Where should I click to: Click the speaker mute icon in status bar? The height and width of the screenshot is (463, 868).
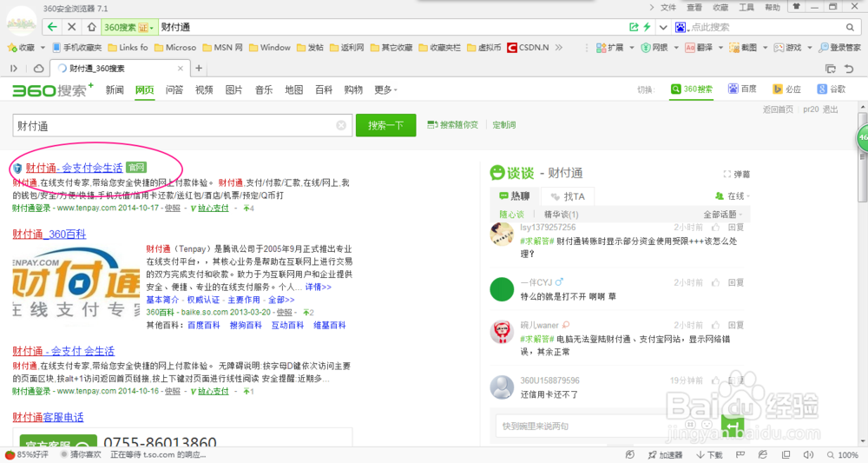click(x=808, y=454)
